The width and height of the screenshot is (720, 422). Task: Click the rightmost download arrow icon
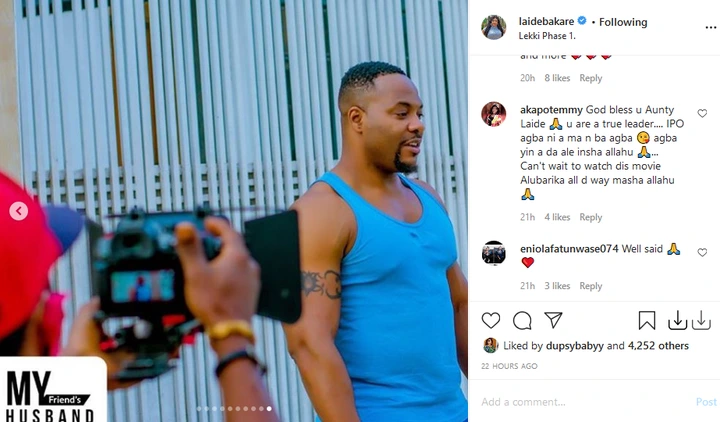pyautogui.click(x=701, y=320)
